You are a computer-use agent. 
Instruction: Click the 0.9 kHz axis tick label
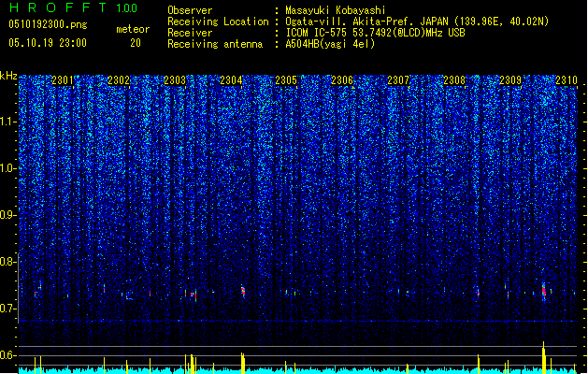8,215
